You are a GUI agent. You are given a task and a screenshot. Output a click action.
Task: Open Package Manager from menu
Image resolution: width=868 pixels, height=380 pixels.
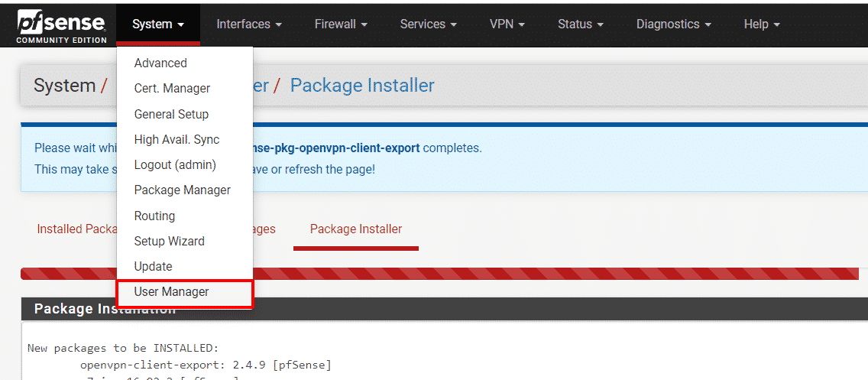coord(182,190)
